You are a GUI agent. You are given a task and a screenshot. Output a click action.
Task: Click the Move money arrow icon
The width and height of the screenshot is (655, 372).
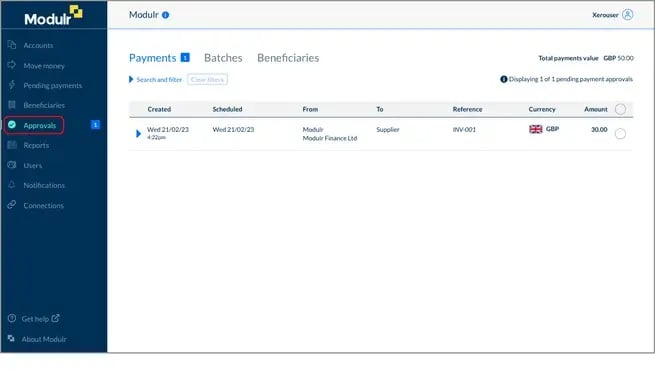tap(12, 65)
